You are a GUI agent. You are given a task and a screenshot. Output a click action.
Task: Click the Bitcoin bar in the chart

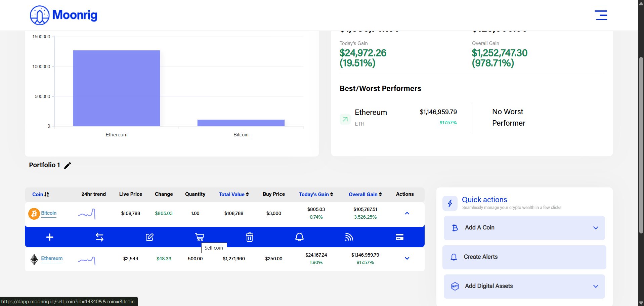pos(241,123)
